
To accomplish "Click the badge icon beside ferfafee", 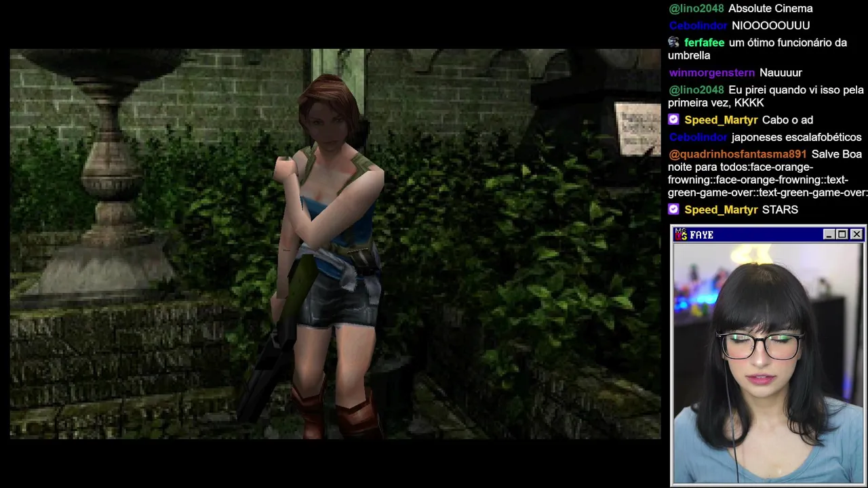I will (x=673, y=42).
